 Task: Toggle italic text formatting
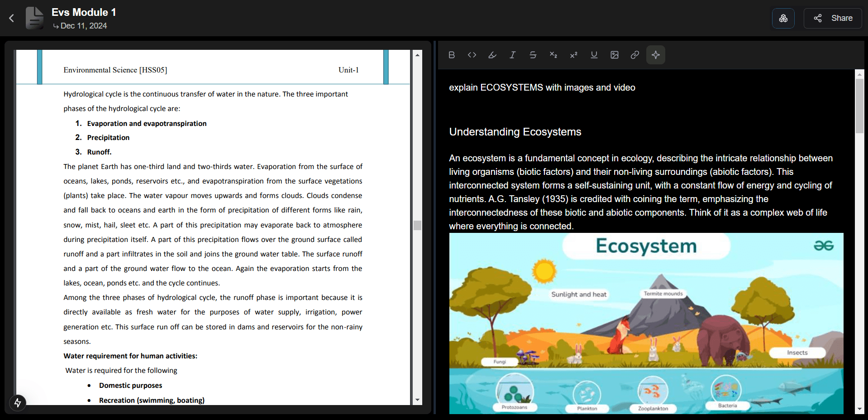(x=512, y=55)
